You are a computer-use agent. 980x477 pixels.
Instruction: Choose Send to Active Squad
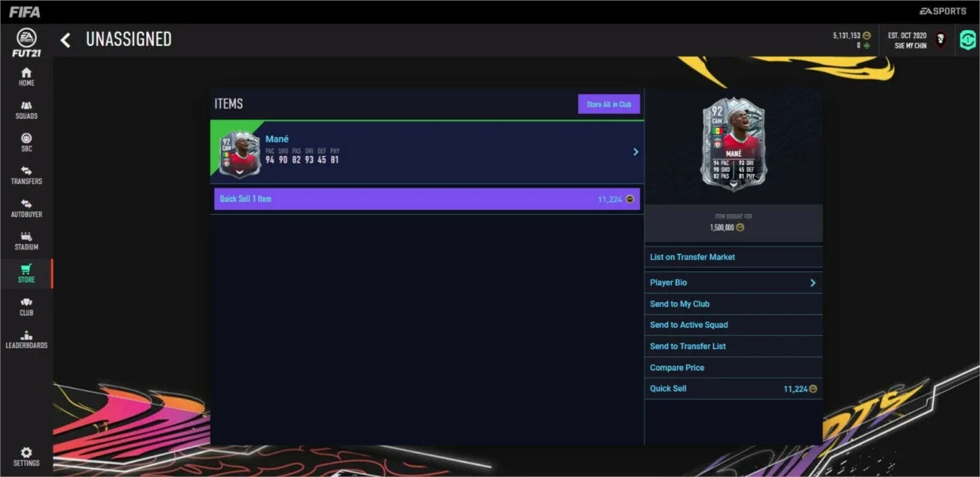(x=734, y=325)
